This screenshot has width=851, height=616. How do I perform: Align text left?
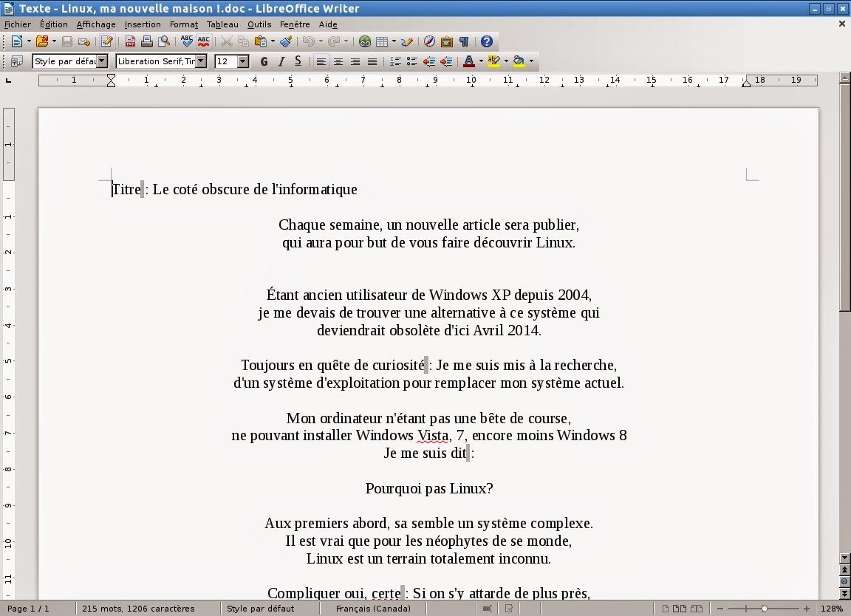point(321,61)
